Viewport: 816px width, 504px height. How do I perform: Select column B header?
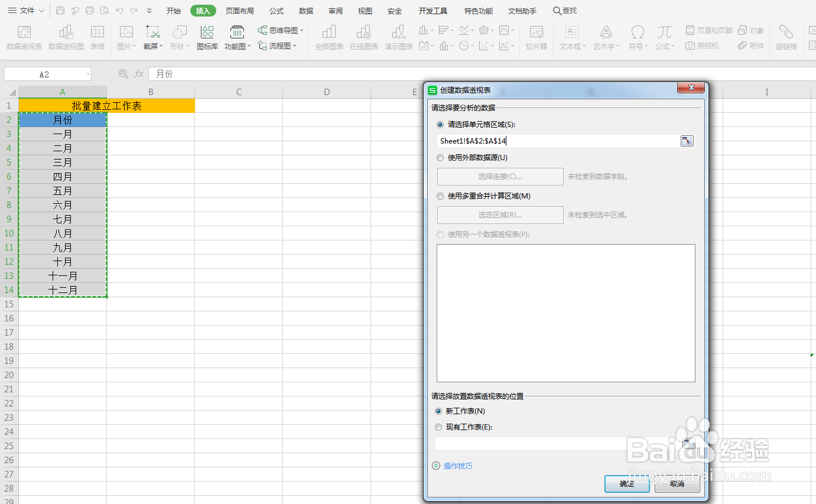coord(151,92)
